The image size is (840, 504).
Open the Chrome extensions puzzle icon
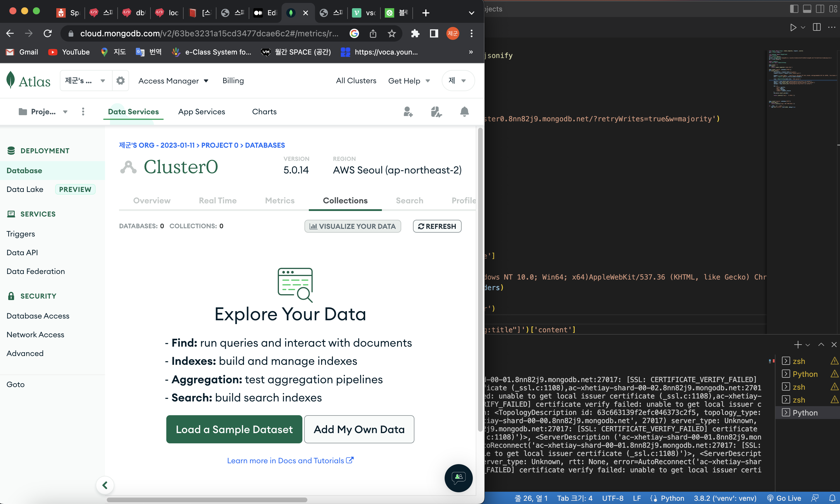(415, 33)
